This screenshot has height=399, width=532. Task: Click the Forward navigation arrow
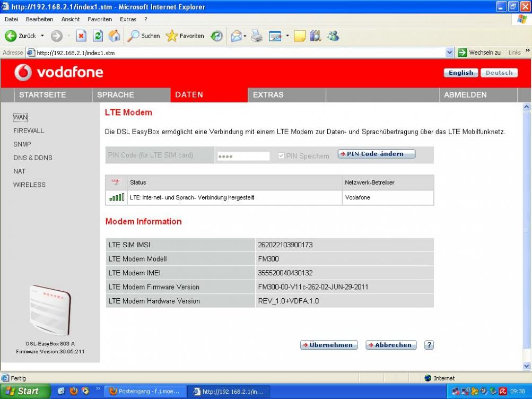tap(57, 36)
